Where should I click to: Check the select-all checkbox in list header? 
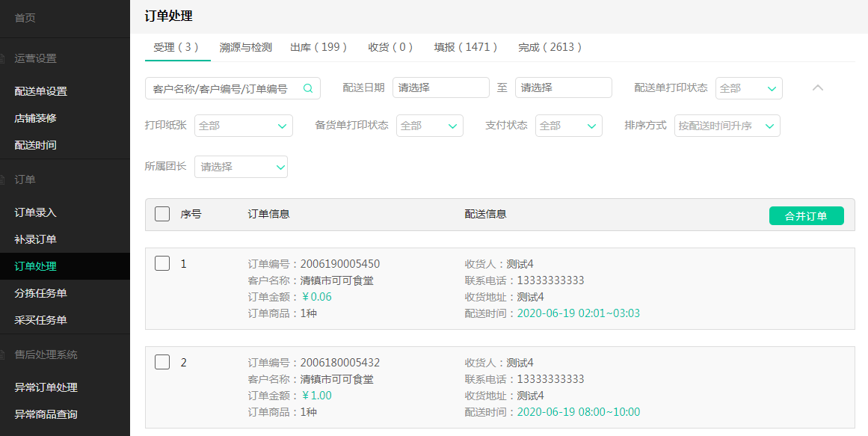point(161,213)
